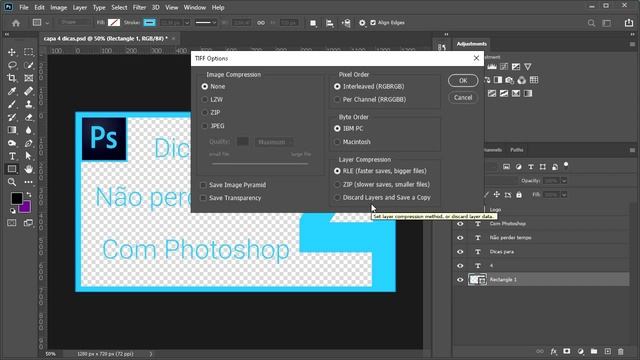Open the Layer menu
Screen dimensions: 640x360
coord(80,7)
